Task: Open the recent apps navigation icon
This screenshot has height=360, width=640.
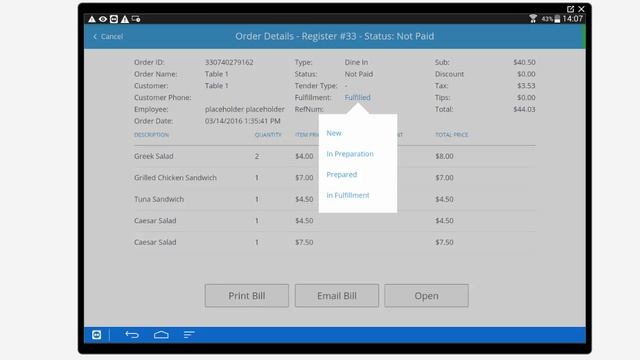Action: pos(189,335)
